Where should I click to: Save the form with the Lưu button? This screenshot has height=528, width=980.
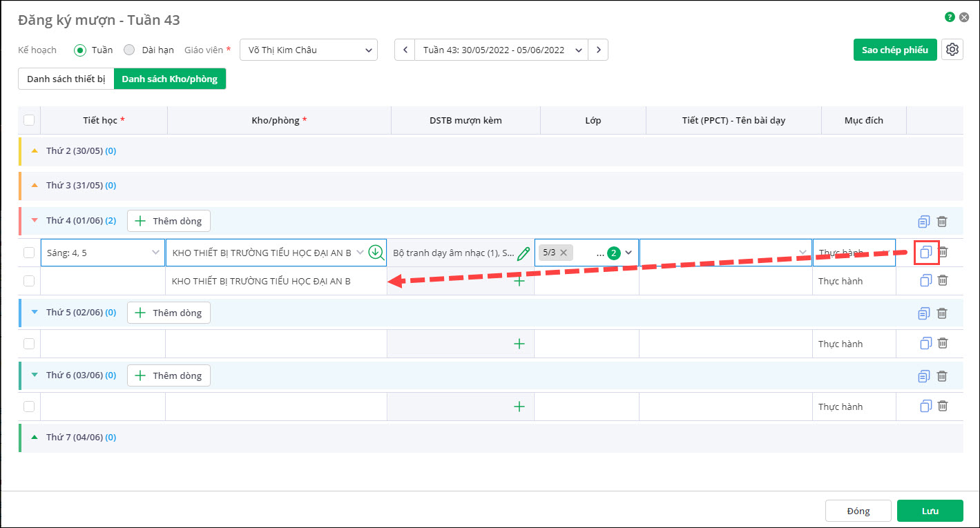930,511
